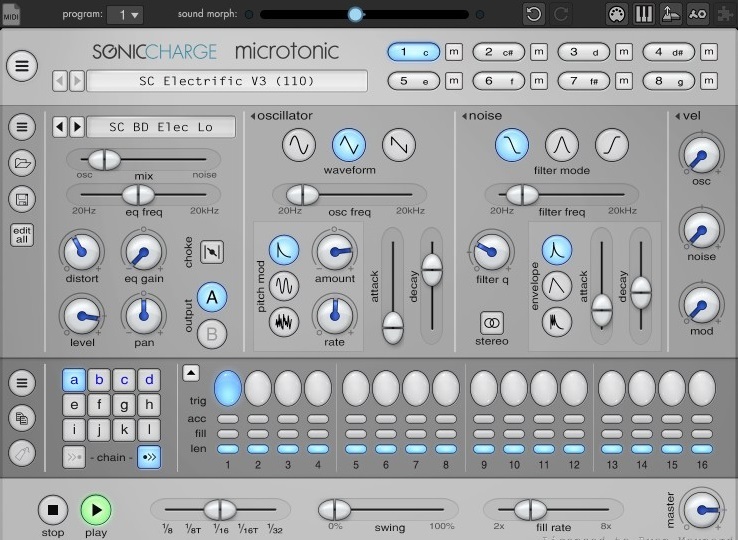Open SC Electrific V3 preset selector
This screenshot has height=540, width=738.
click(227, 81)
